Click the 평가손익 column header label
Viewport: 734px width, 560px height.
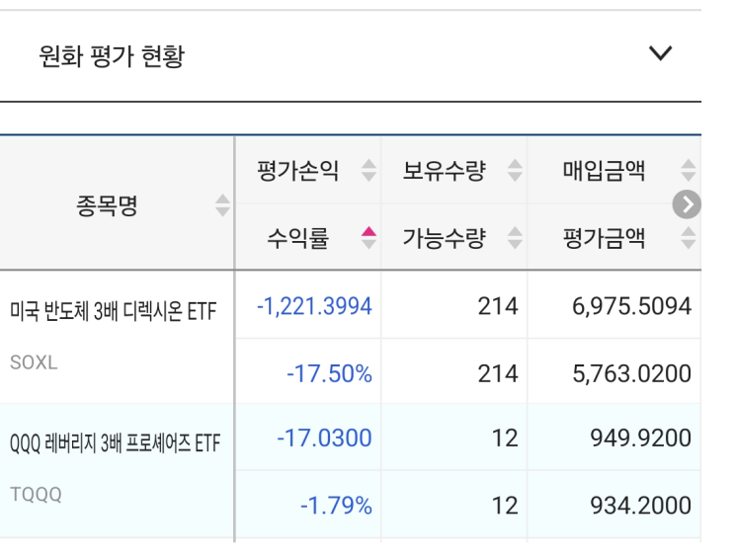point(297,171)
